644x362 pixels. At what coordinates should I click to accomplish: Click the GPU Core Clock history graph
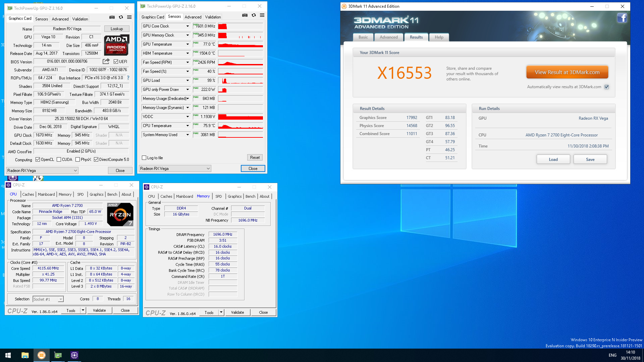[x=240, y=26]
